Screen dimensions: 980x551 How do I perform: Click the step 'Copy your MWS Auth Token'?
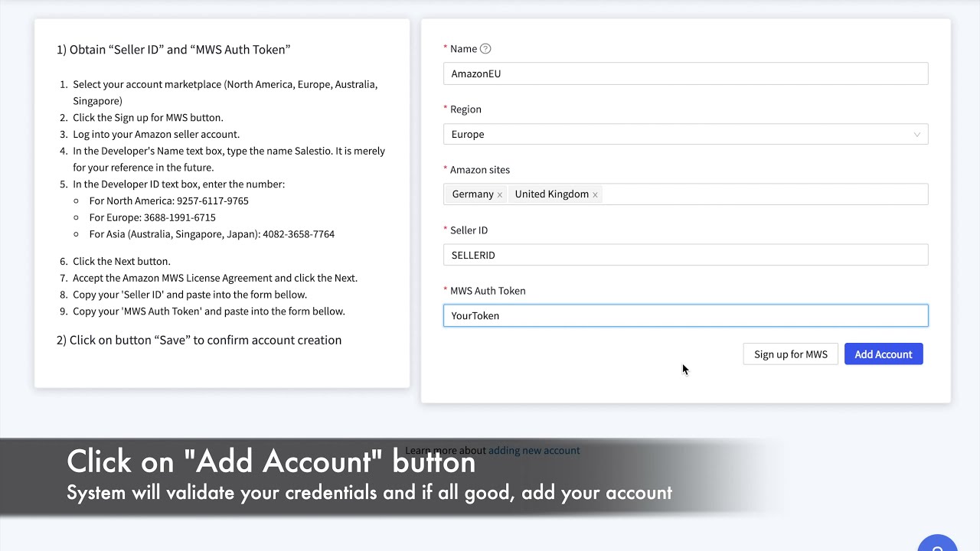[209, 311]
